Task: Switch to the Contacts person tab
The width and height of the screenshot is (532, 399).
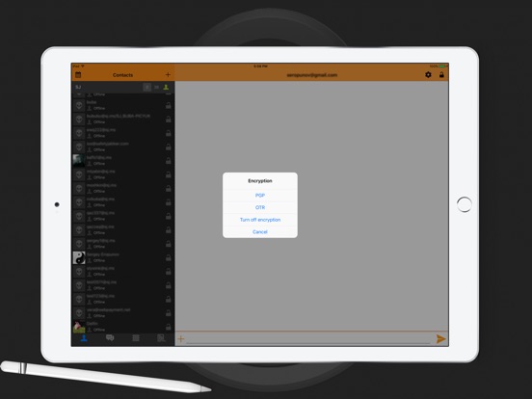Action: tap(84, 338)
